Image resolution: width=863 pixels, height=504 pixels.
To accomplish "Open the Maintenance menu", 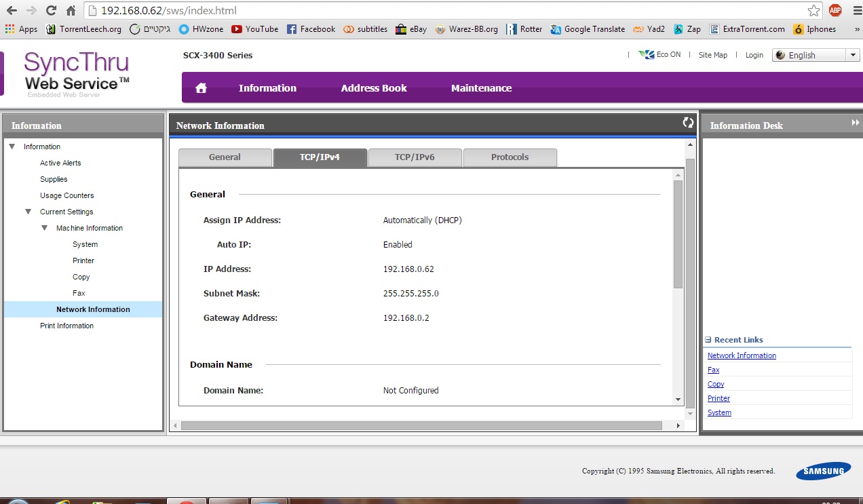I will (481, 88).
